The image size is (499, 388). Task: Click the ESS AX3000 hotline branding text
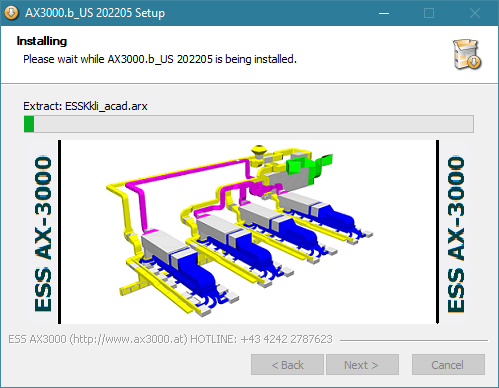click(x=170, y=339)
